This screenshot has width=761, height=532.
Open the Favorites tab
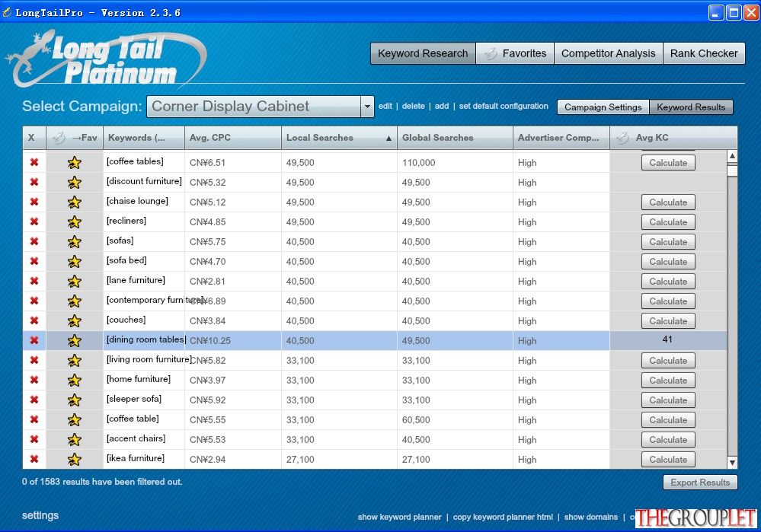[515, 53]
